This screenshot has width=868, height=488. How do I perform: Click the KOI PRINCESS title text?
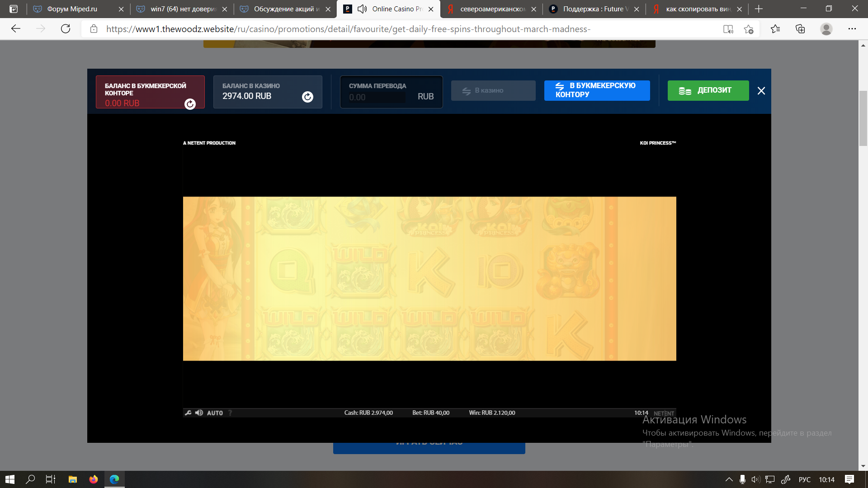click(x=658, y=143)
